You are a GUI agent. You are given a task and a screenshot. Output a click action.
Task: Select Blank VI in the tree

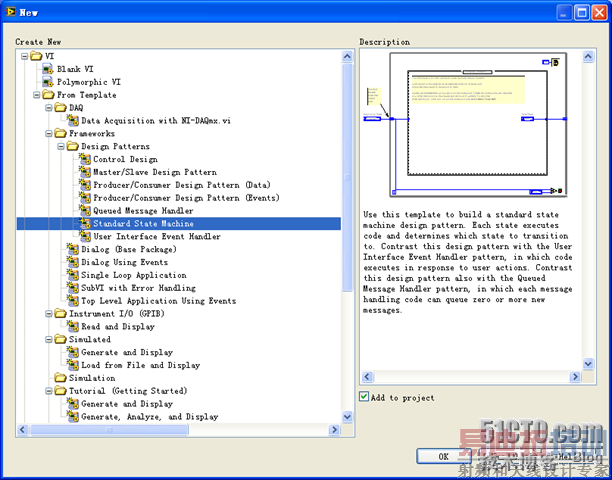(75, 69)
